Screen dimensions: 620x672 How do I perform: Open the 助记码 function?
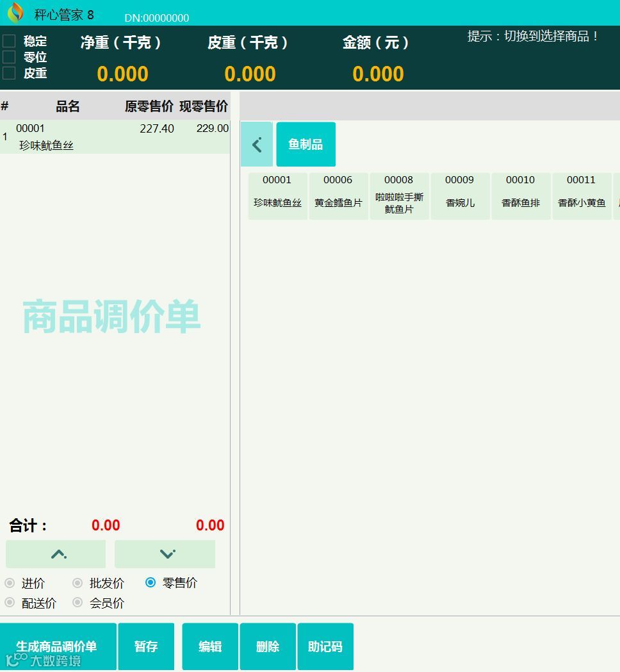326,646
